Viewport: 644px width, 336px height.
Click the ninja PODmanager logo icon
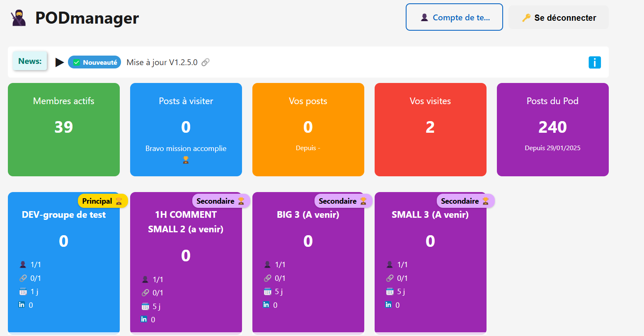click(x=17, y=17)
